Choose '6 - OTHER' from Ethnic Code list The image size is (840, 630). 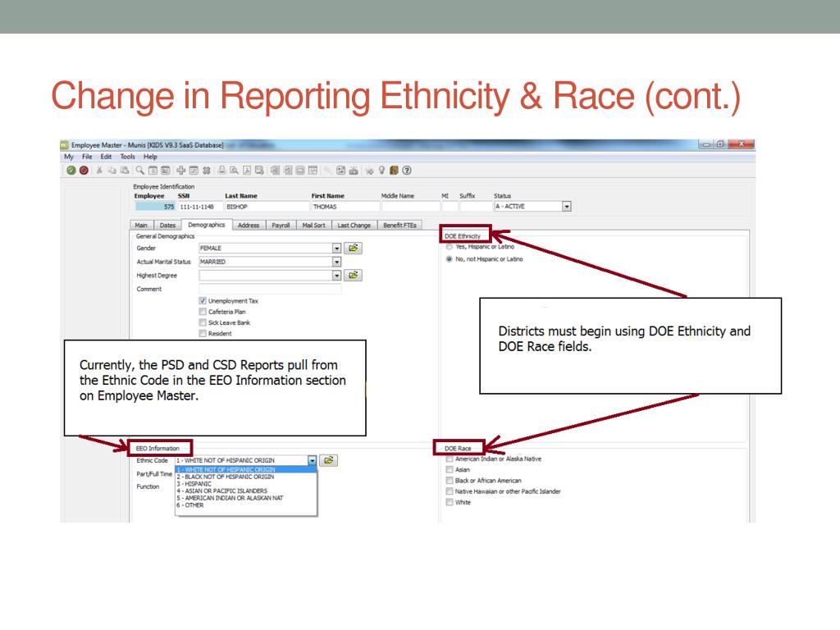(x=246, y=505)
